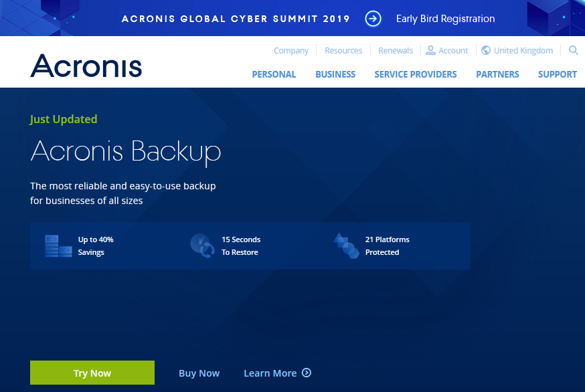Click the Try Now button
The width and height of the screenshot is (585, 392).
coord(92,373)
